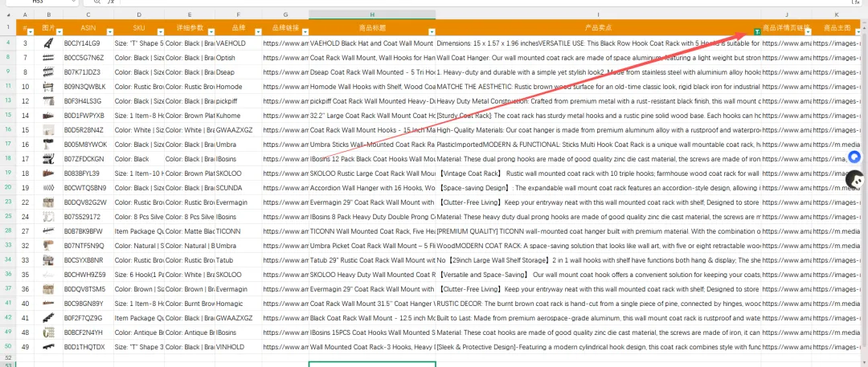The image size is (868, 367).
Task: Select brand cell TICONN
Action: [239, 230]
